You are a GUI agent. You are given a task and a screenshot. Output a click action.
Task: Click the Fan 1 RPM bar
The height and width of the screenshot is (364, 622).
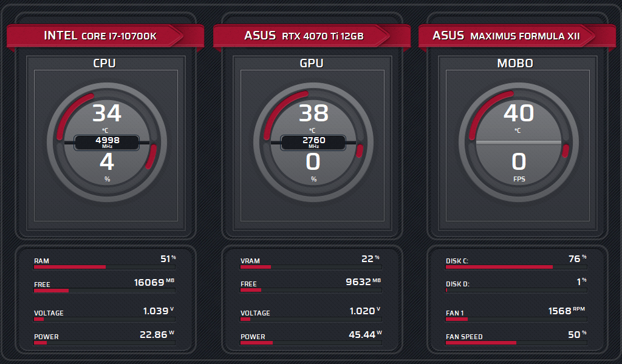[516, 319]
